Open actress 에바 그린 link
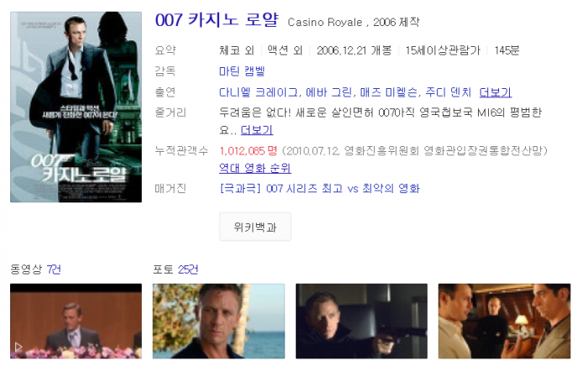The width and height of the screenshot is (588, 366). click(328, 92)
